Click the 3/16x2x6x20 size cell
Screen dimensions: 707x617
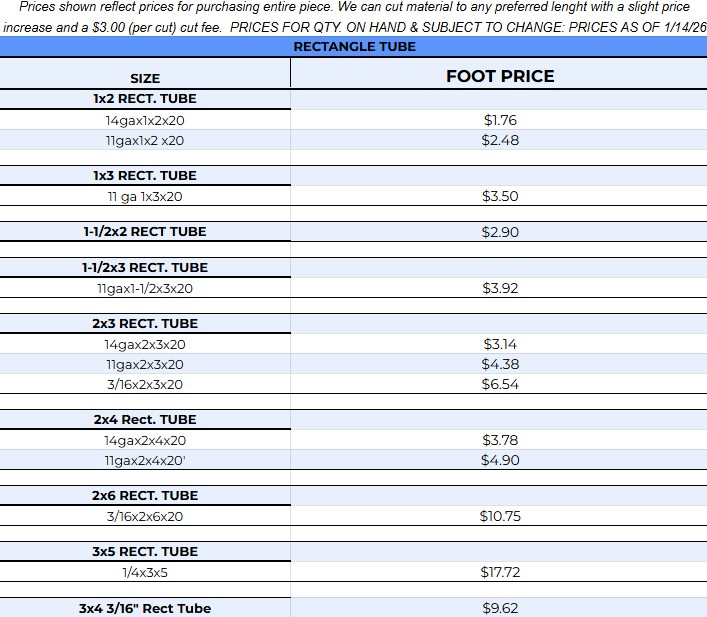tap(145, 516)
